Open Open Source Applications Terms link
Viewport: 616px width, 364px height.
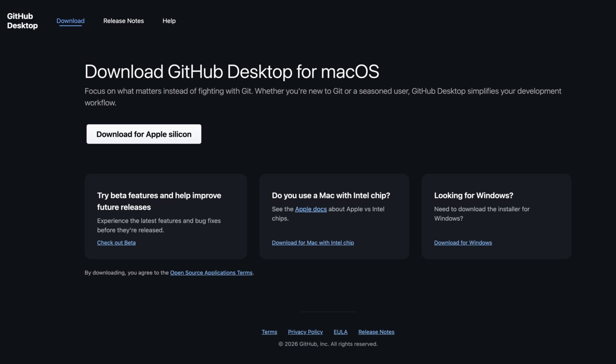(x=211, y=273)
